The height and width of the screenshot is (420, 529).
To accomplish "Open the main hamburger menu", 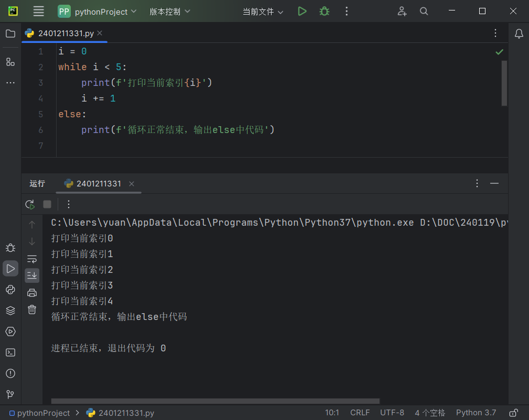I will coord(38,12).
